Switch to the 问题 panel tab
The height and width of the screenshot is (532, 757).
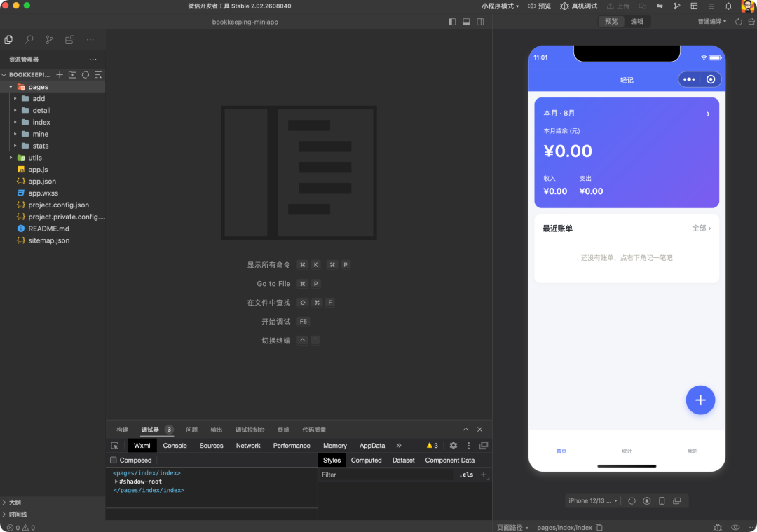tap(191, 430)
